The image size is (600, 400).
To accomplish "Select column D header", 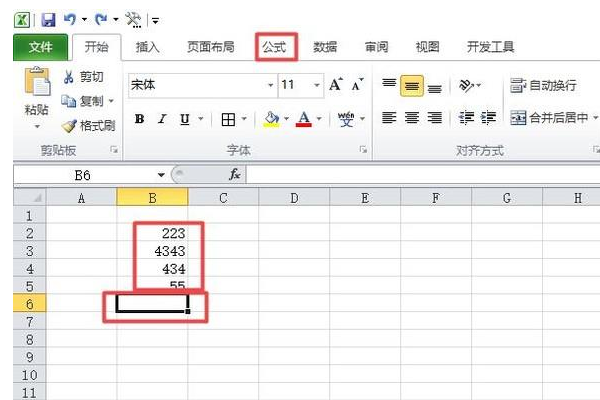I will coord(294,198).
